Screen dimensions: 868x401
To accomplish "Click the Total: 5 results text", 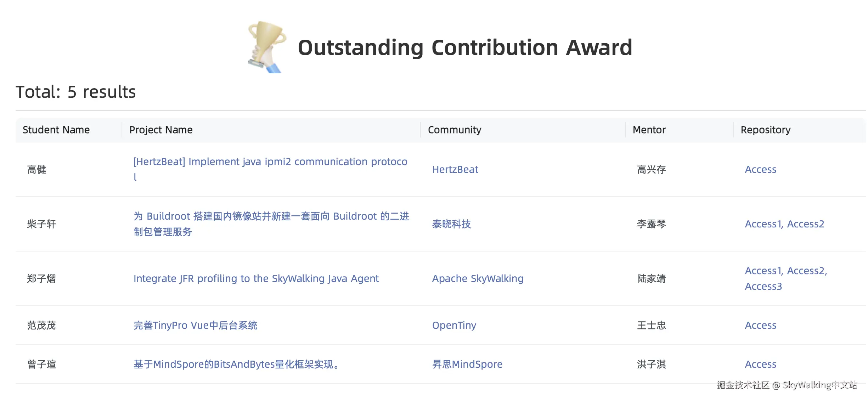I will click(75, 92).
